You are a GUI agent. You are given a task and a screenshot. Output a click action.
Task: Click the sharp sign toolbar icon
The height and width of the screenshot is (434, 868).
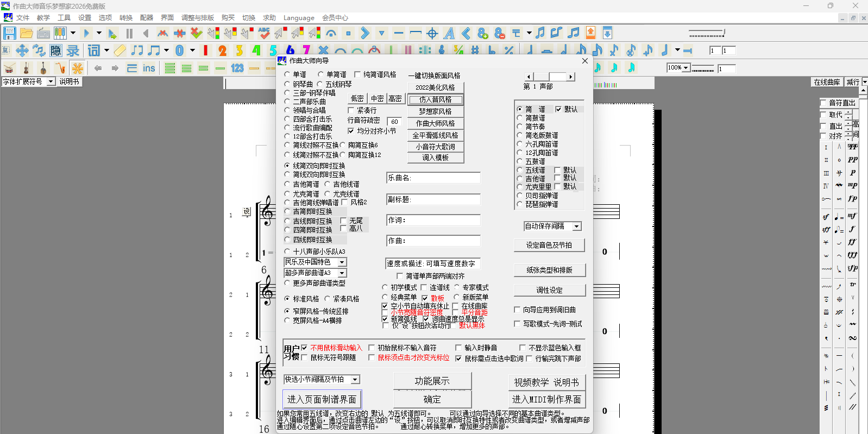click(x=475, y=51)
